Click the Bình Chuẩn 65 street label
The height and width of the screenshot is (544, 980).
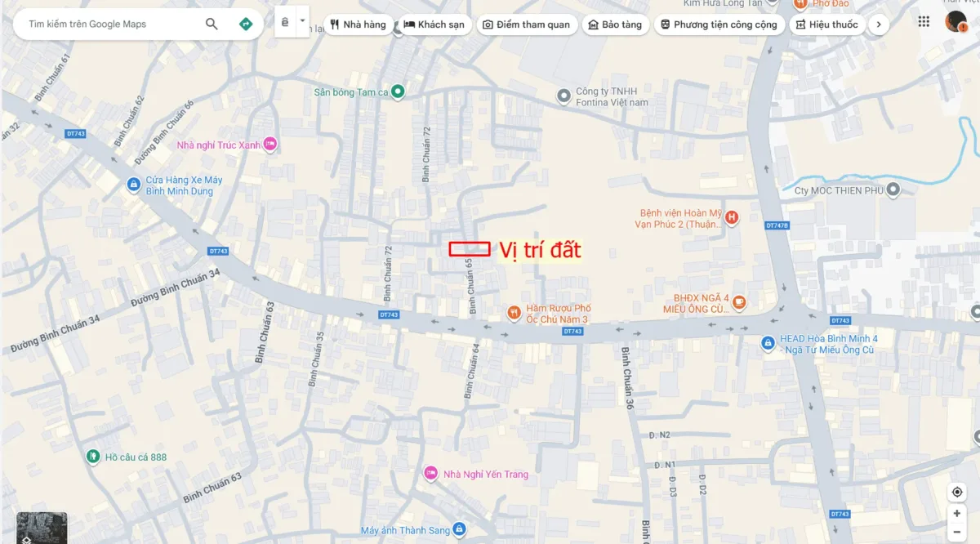point(470,287)
